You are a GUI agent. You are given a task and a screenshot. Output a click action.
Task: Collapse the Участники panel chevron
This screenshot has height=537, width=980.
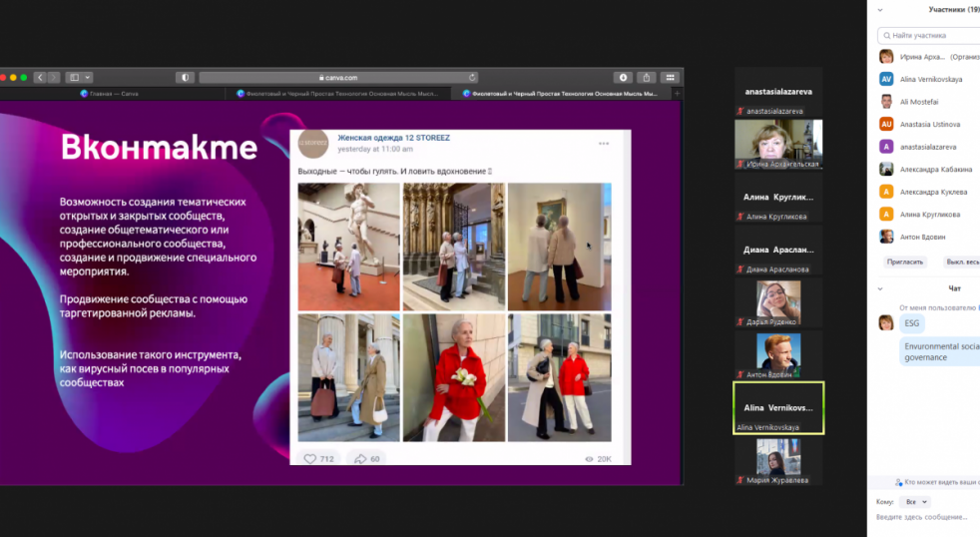click(880, 10)
